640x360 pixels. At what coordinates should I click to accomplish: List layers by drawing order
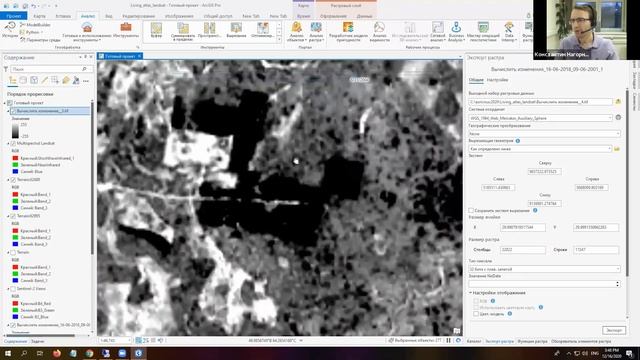click(x=13, y=80)
